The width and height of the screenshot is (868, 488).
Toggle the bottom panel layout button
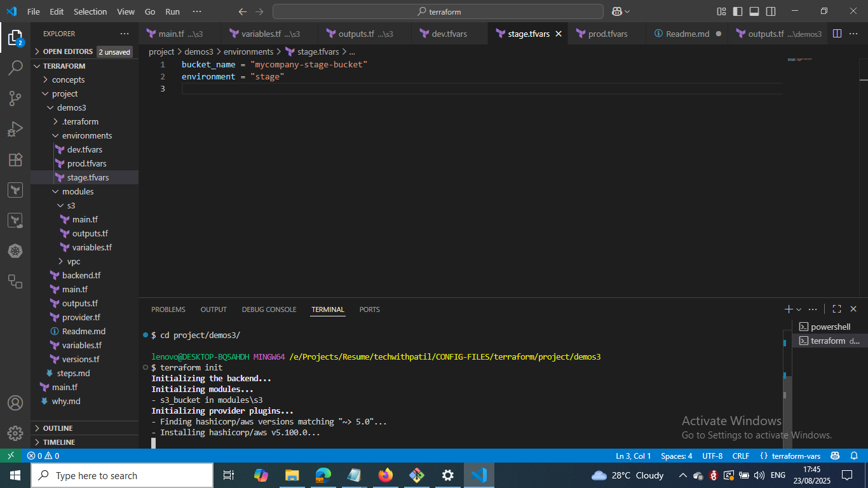[754, 11]
